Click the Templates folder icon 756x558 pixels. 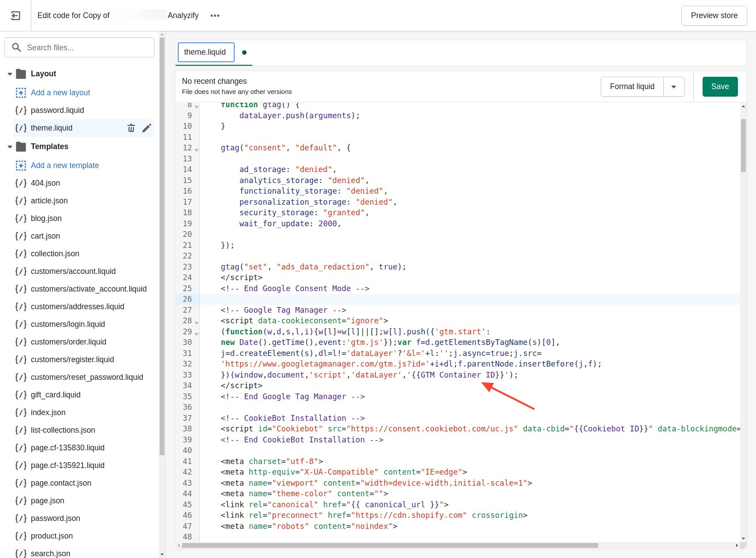coord(21,146)
